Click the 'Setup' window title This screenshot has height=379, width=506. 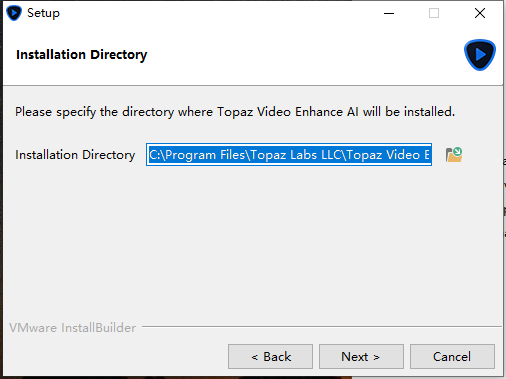(x=43, y=13)
